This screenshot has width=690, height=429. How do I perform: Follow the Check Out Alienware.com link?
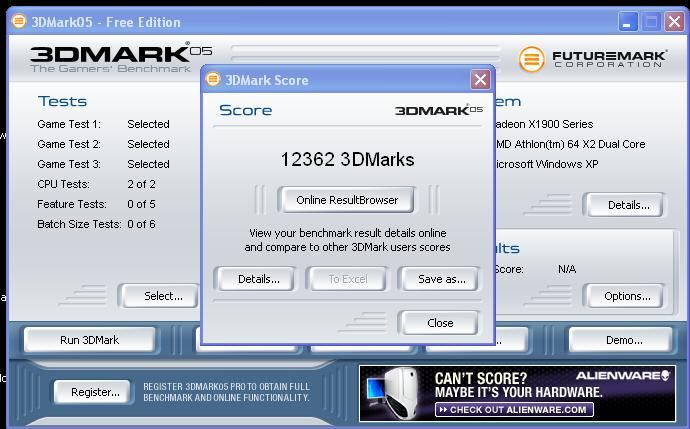[514, 410]
